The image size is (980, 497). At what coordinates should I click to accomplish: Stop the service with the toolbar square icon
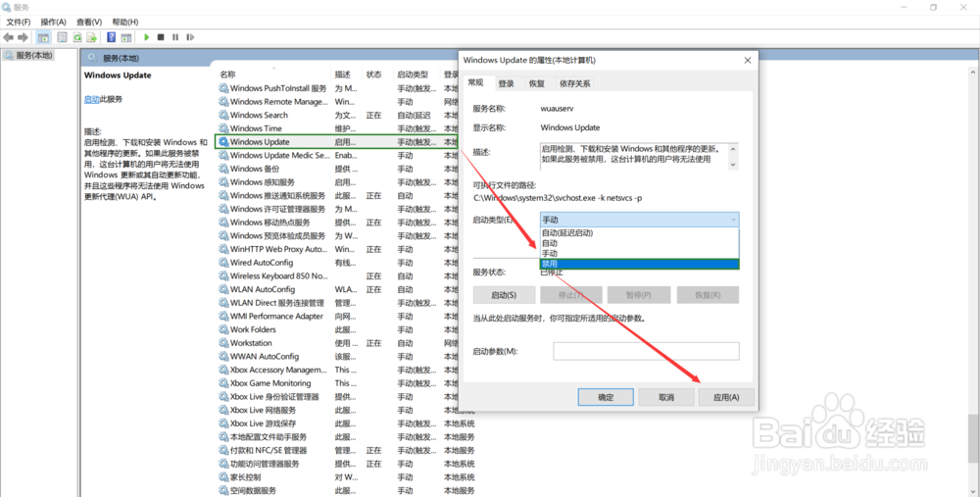(x=161, y=37)
